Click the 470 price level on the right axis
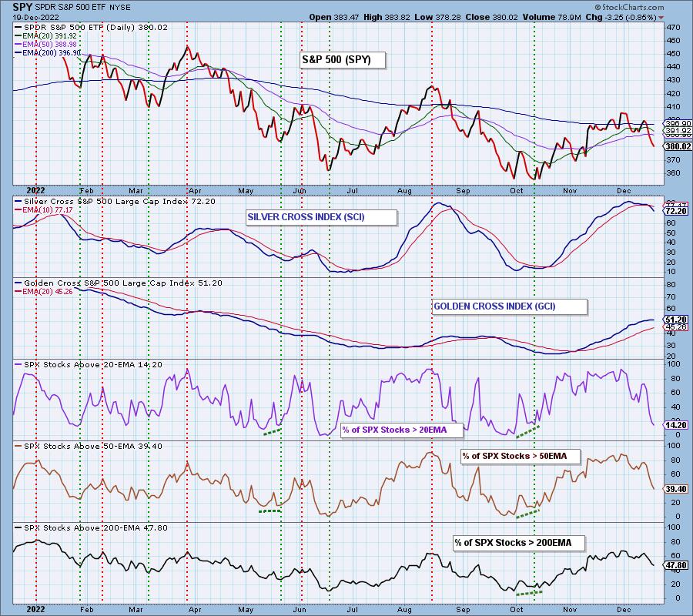 [x=674, y=28]
